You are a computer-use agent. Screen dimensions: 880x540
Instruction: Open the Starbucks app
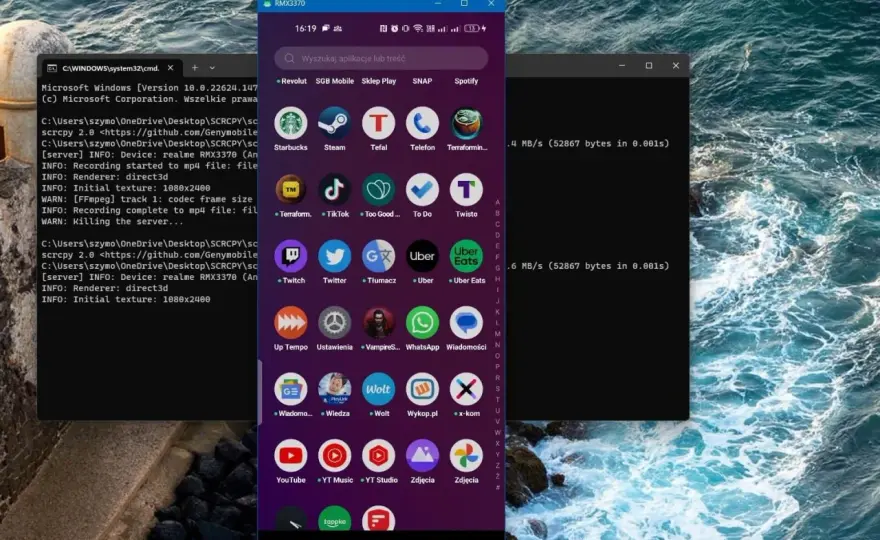291,123
